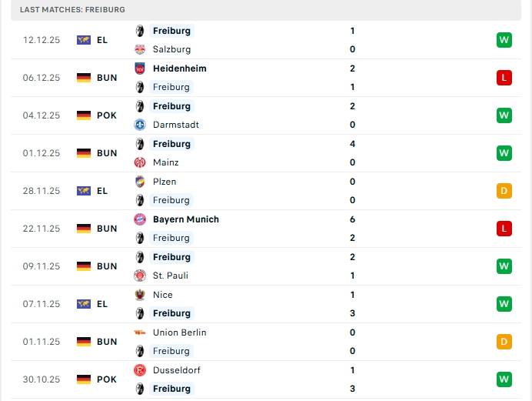
Task: Click the Plzen club crest icon
Action: pyautogui.click(x=140, y=182)
